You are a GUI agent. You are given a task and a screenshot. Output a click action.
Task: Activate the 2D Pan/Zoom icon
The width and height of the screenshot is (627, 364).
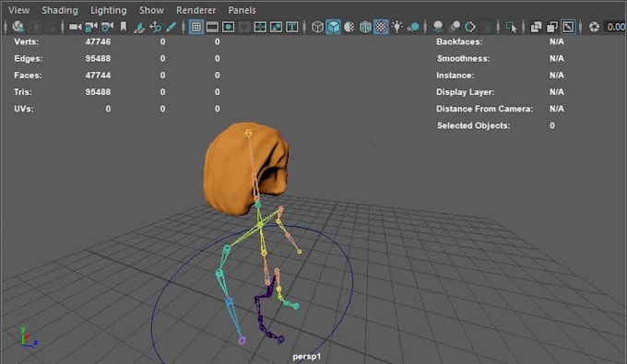point(155,27)
